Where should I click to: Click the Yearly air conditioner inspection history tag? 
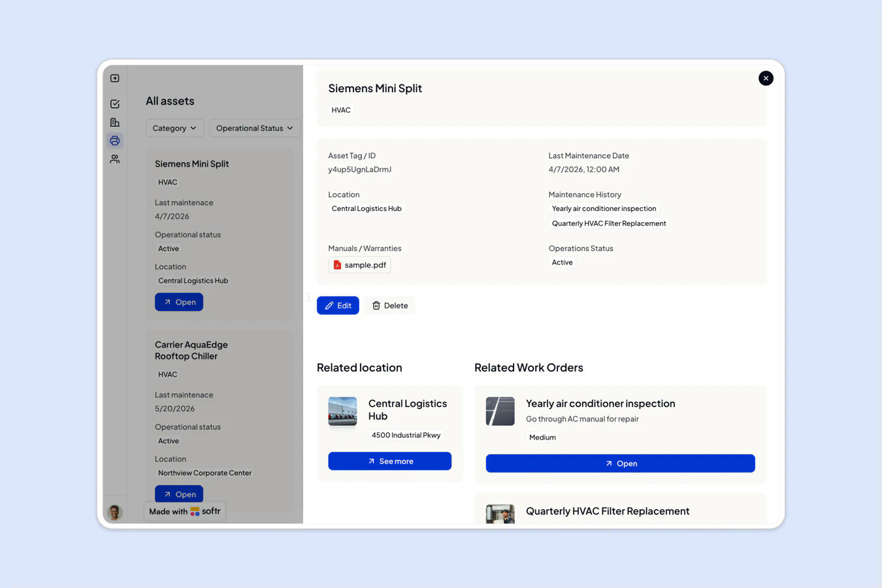tap(604, 208)
